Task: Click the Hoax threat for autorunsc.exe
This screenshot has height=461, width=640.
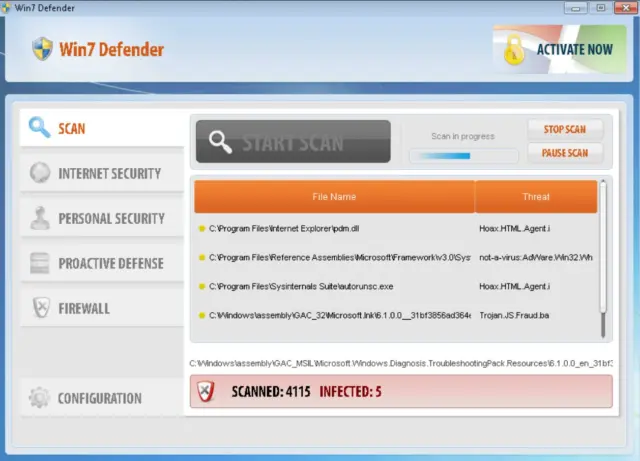Action: point(514,287)
